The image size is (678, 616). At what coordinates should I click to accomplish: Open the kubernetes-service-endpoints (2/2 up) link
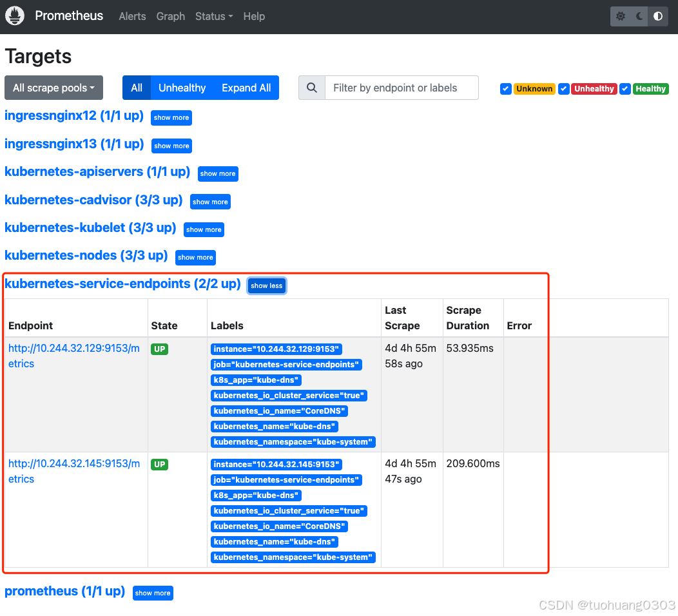[122, 284]
